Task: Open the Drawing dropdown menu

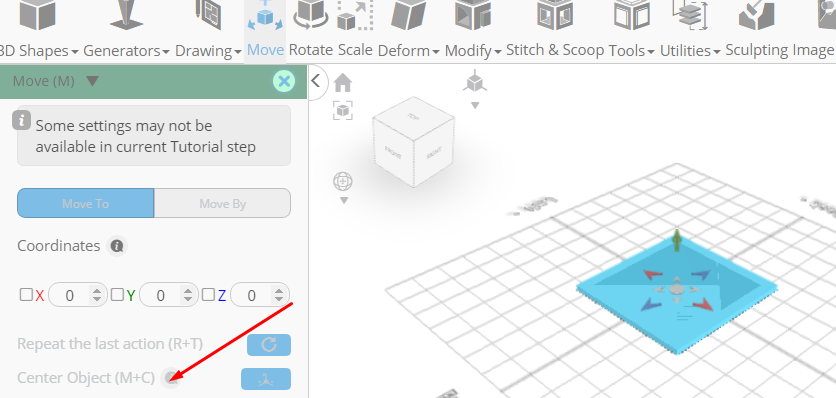Action: [208, 51]
